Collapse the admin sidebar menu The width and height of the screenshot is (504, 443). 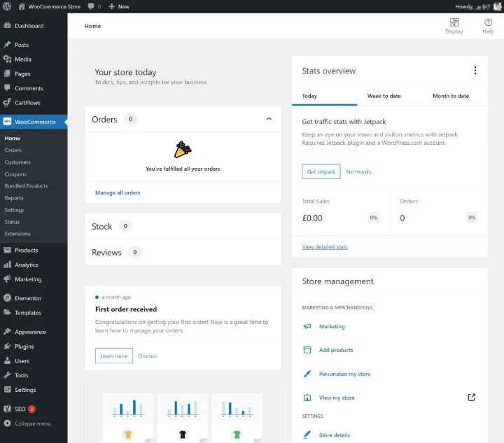coord(27,423)
